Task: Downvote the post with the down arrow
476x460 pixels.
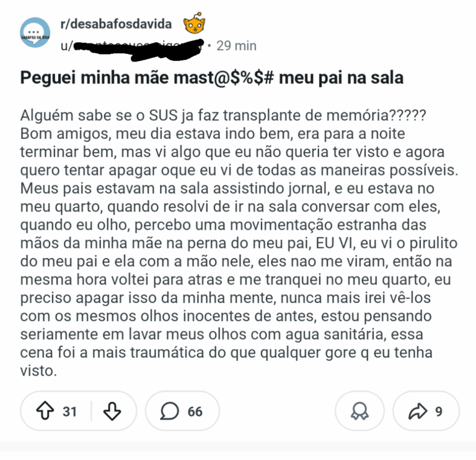Action: [112, 411]
